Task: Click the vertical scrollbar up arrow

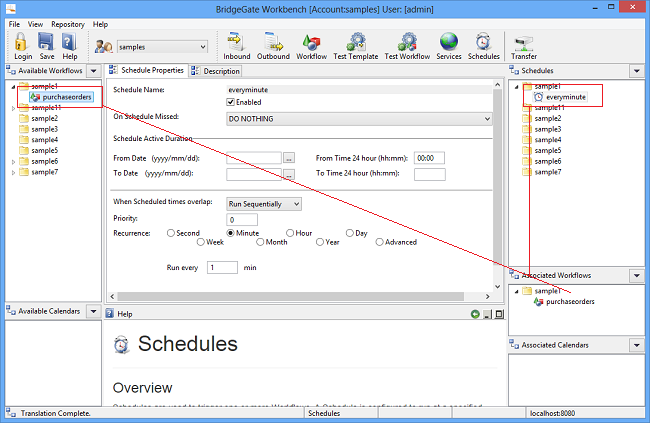Action: pyautogui.click(x=497, y=85)
